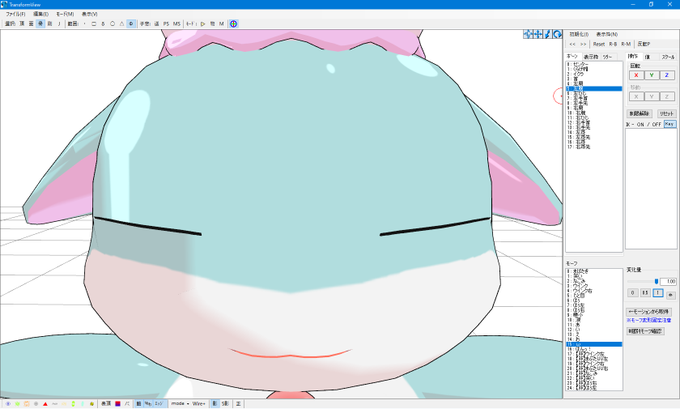Choose the rectangle range selection shape
Image resolution: width=680 pixels, height=409 pixels.
coord(94,24)
